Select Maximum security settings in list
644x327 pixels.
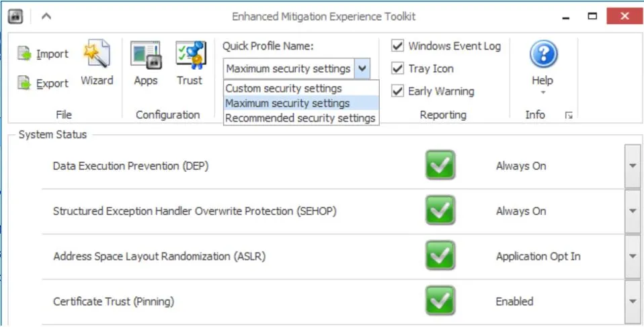pyautogui.click(x=288, y=103)
